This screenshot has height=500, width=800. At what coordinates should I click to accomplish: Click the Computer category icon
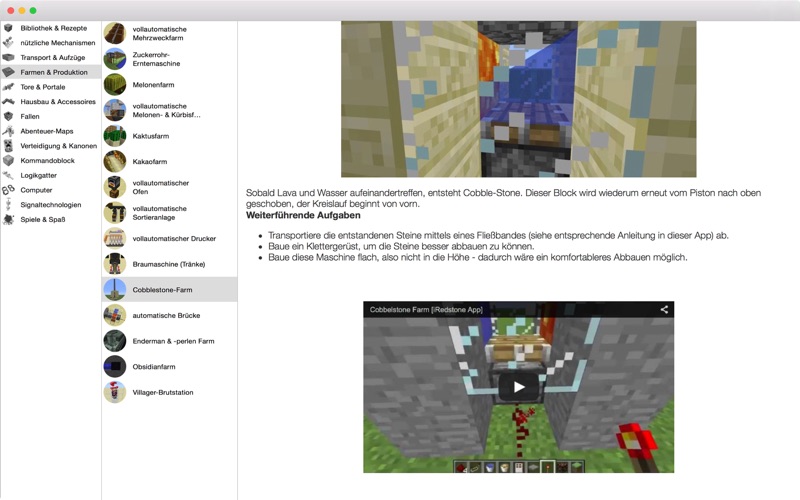pyautogui.click(x=8, y=190)
